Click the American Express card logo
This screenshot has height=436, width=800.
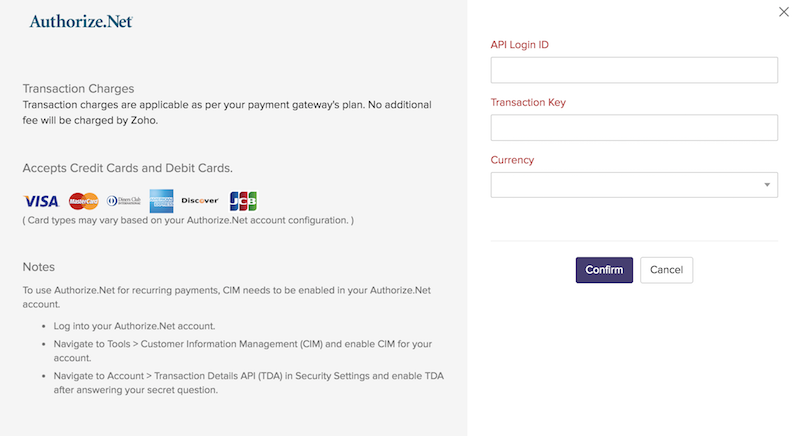[162, 200]
